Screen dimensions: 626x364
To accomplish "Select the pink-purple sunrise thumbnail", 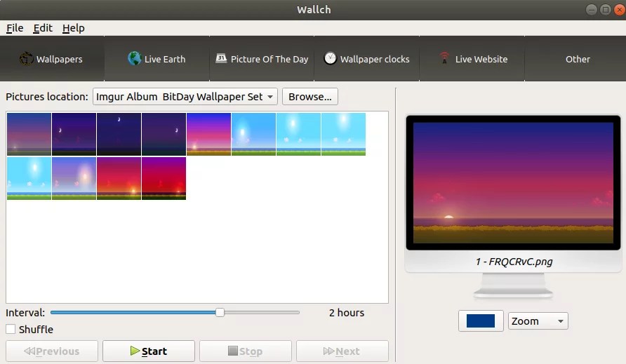I will point(209,134).
